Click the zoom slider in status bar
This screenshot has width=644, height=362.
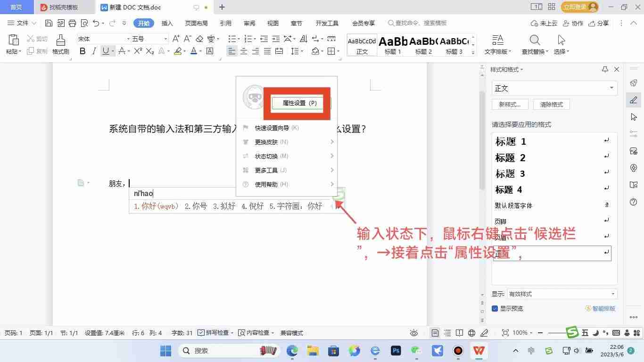coord(556,333)
